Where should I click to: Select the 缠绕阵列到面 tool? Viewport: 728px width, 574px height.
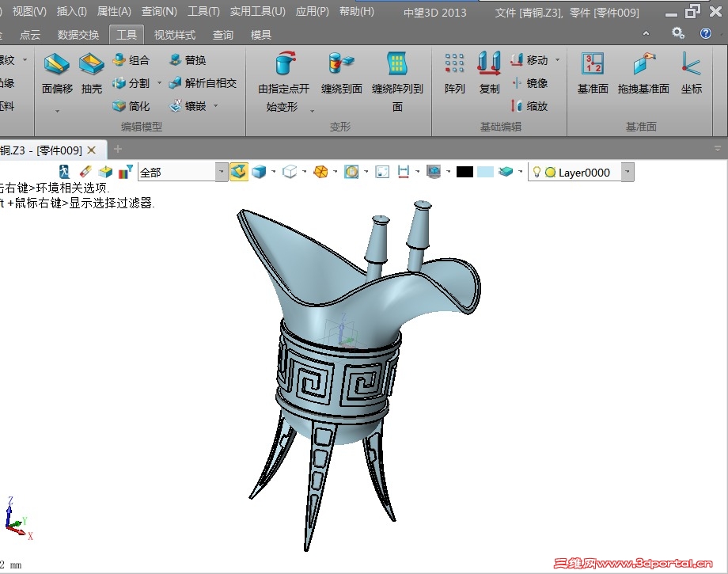[x=397, y=82]
